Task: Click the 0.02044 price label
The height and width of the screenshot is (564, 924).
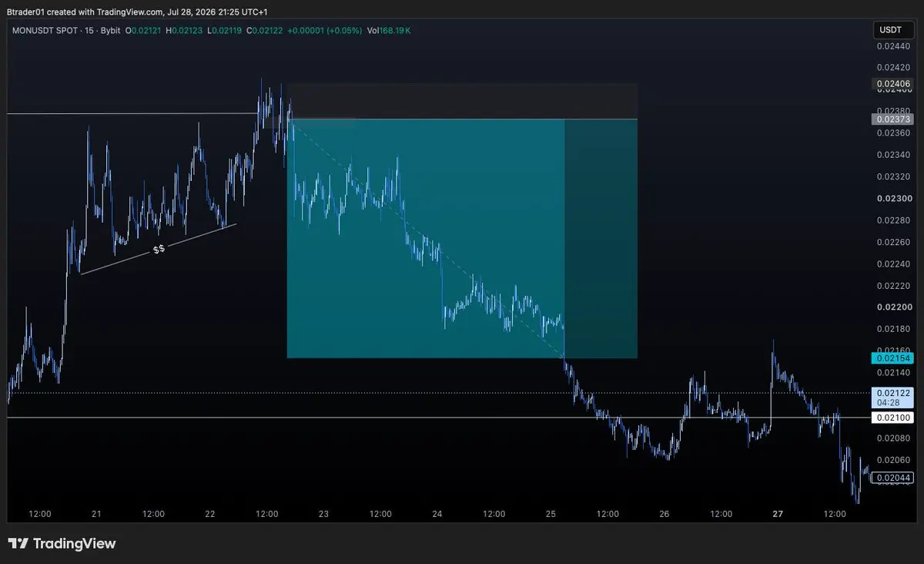Action: pos(892,478)
